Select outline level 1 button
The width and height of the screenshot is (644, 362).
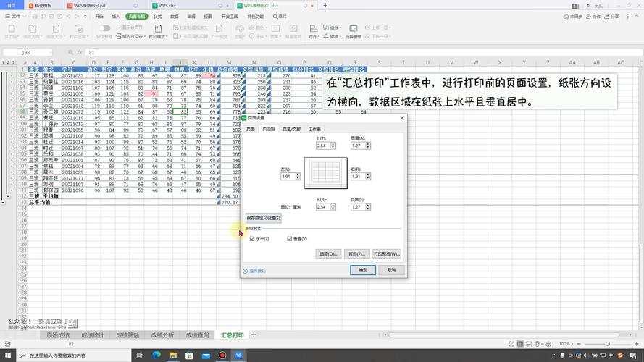click(x=4, y=63)
